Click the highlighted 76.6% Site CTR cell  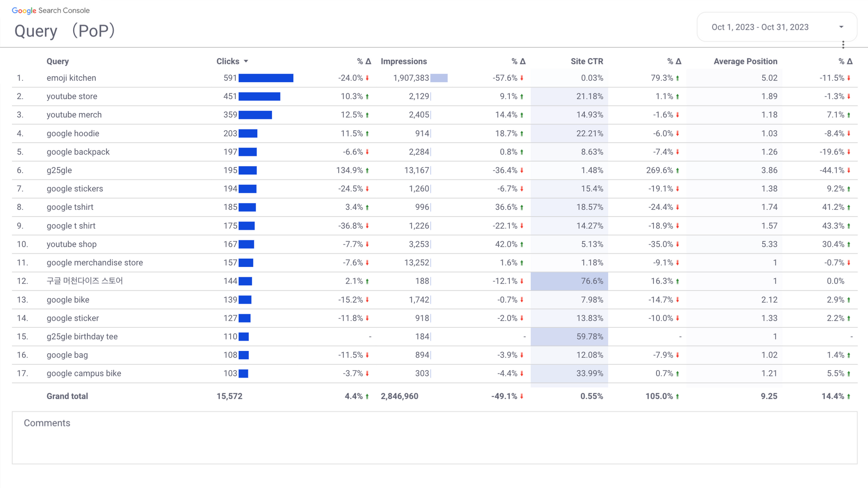pyautogui.click(x=569, y=281)
